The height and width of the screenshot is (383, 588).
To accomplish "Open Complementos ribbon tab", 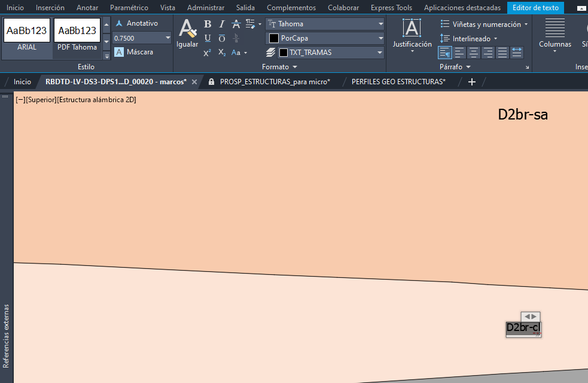I will coord(291,8).
